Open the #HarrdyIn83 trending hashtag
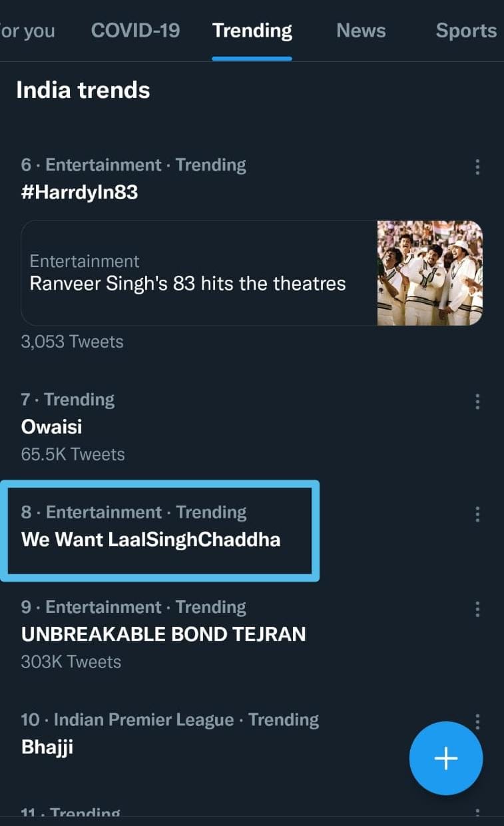Image resolution: width=504 pixels, height=826 pixels. (80, 193)
